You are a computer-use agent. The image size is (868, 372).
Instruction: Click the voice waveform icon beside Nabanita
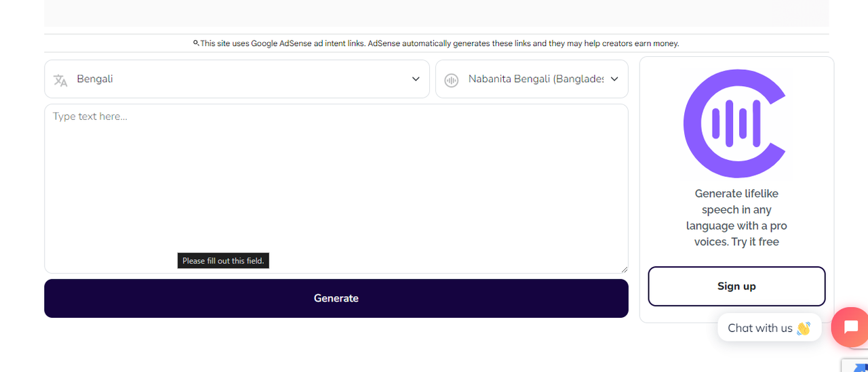tap(451, 80)
